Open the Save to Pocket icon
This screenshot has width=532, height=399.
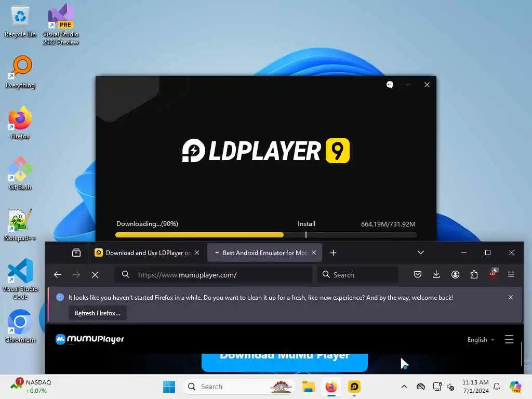[418, 274]
